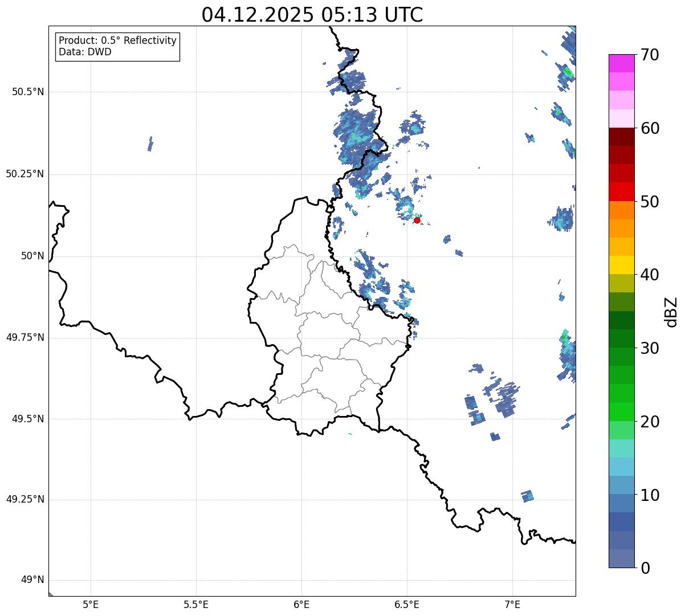Click the yellow swatch just above 40 dBZ

point(621,265)
